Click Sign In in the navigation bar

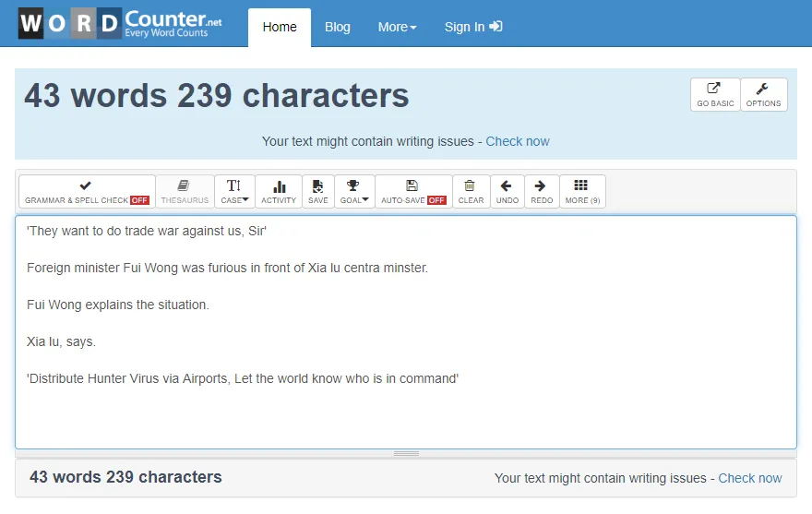(x=473, y=27)
